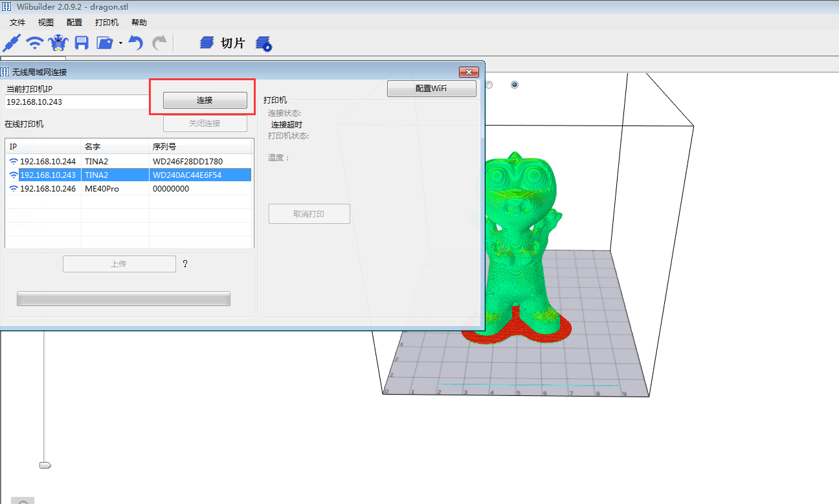Click the 切片 slice button
The width and height of the screenshot is (839, 504).
tap(223, 43)
